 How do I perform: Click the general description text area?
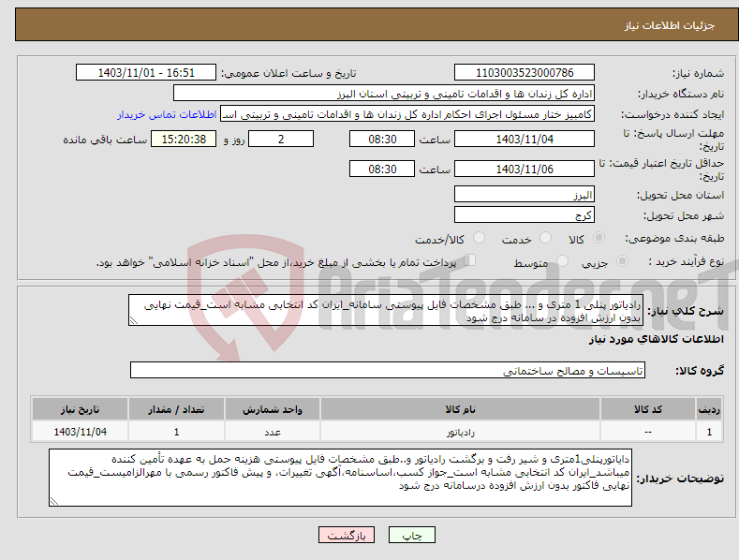coord(386,310)
